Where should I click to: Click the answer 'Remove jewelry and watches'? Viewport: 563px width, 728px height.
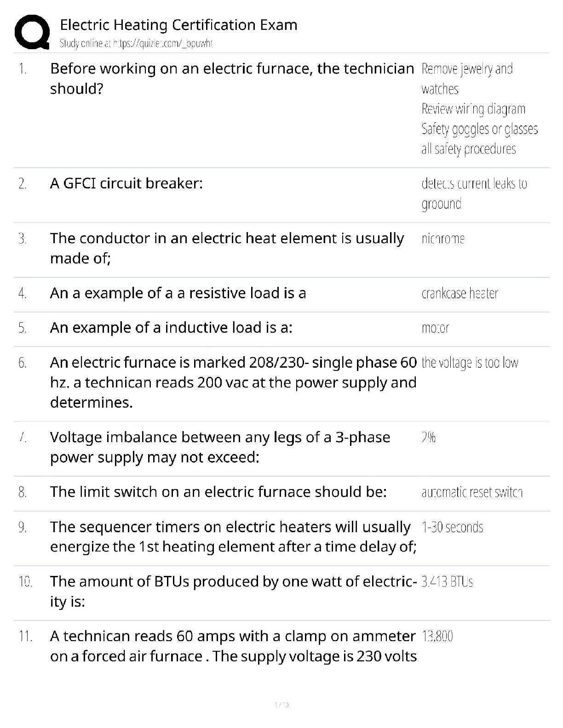pyautogui.click(x=467, y=79)
